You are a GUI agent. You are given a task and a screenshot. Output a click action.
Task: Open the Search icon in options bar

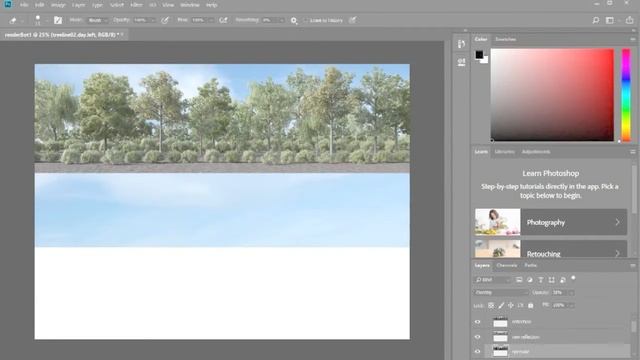pyautogui.click(x=596, y=20)
